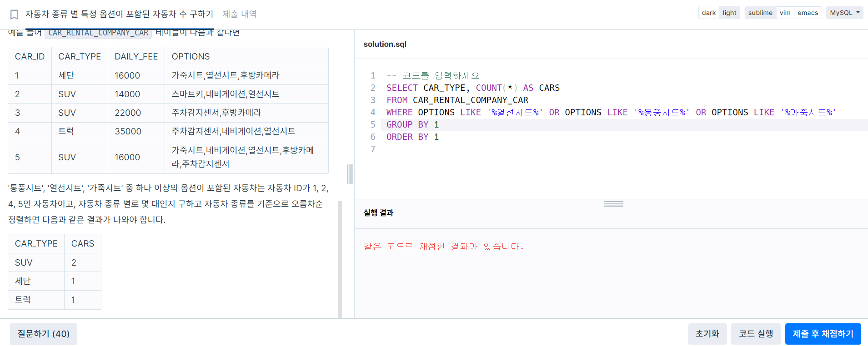868x346 pixels.
Task: Select emacs keymap
Action: click(x=808, y=13)
